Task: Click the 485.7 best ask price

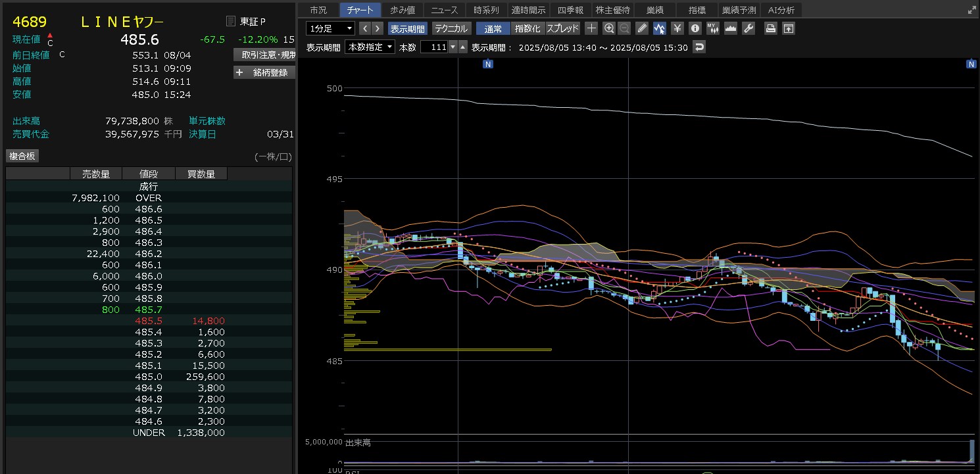Action: (x=149, y=310)
